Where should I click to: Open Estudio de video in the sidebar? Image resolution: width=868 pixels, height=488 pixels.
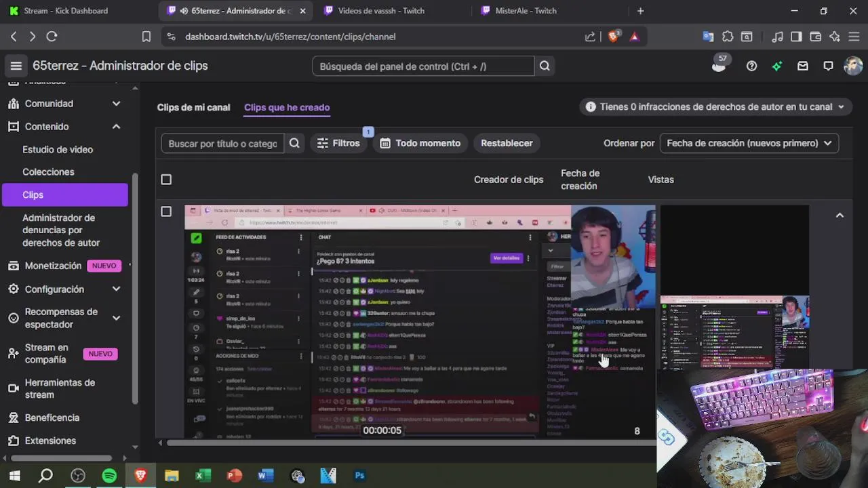[x=58, y=150]
